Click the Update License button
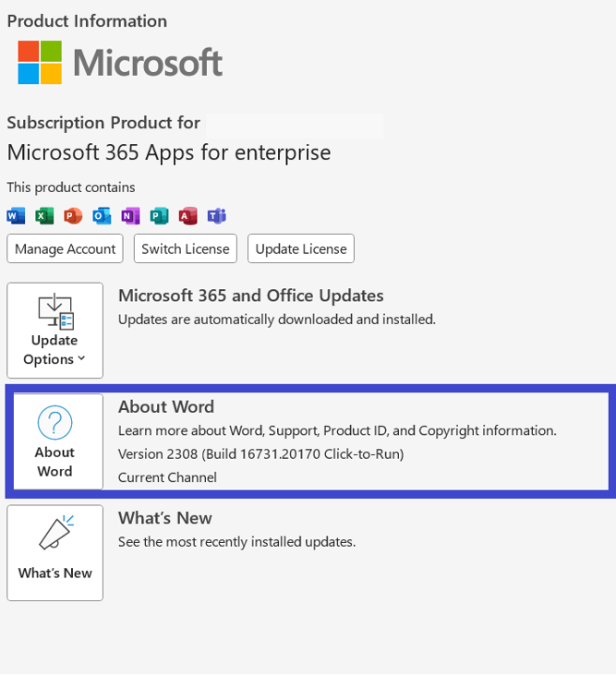 pos(301,248)
